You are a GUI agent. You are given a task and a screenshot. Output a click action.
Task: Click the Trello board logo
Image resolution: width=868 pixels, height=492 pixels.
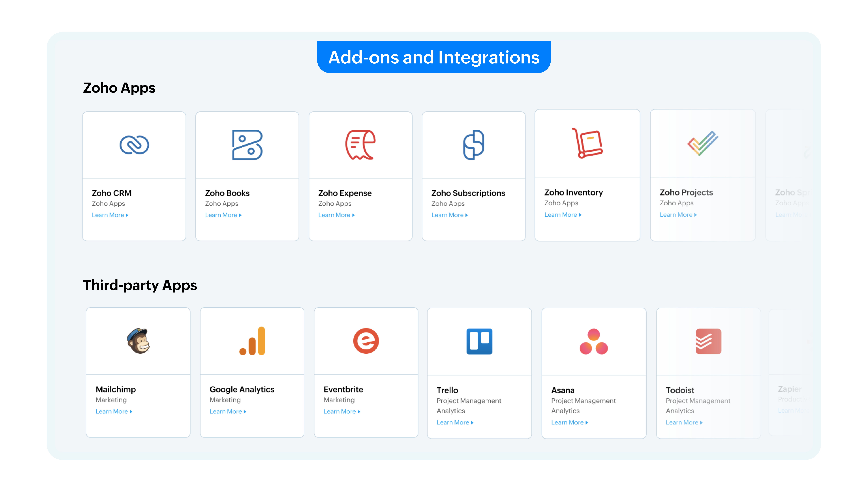coord(479,341)
